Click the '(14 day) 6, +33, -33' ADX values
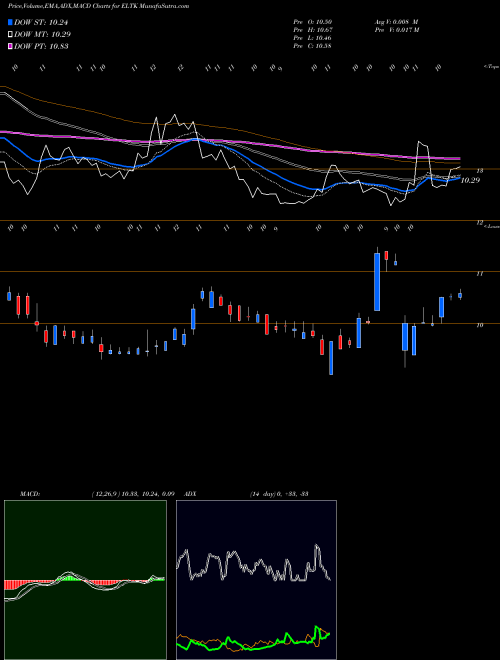The width and height of the screenshot is (500, 660). pos(279,494)
